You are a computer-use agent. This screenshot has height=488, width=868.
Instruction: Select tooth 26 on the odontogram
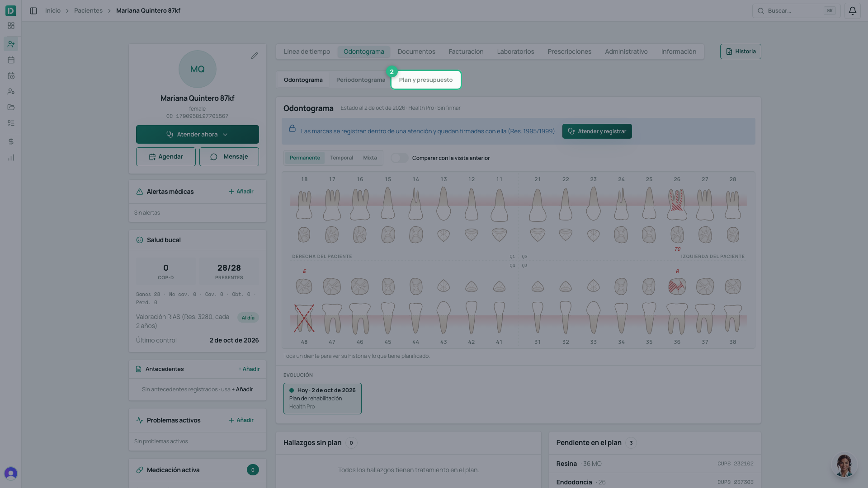[x=677, y=204]
